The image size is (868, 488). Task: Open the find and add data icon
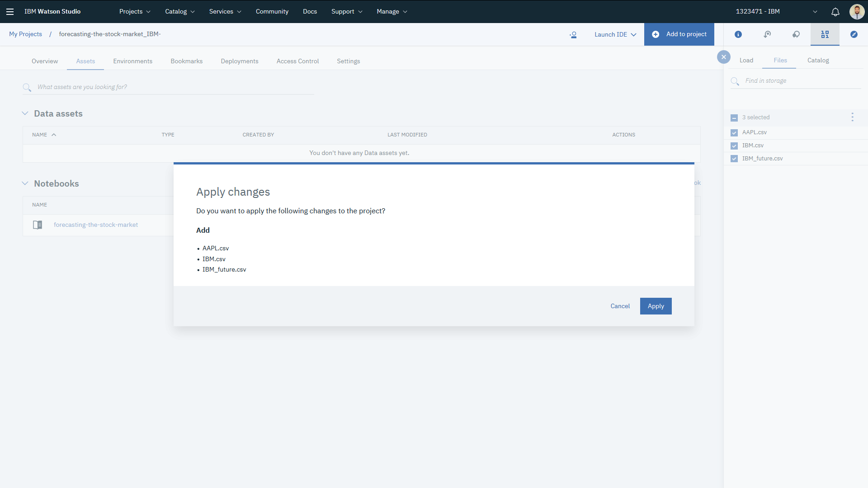825,34
